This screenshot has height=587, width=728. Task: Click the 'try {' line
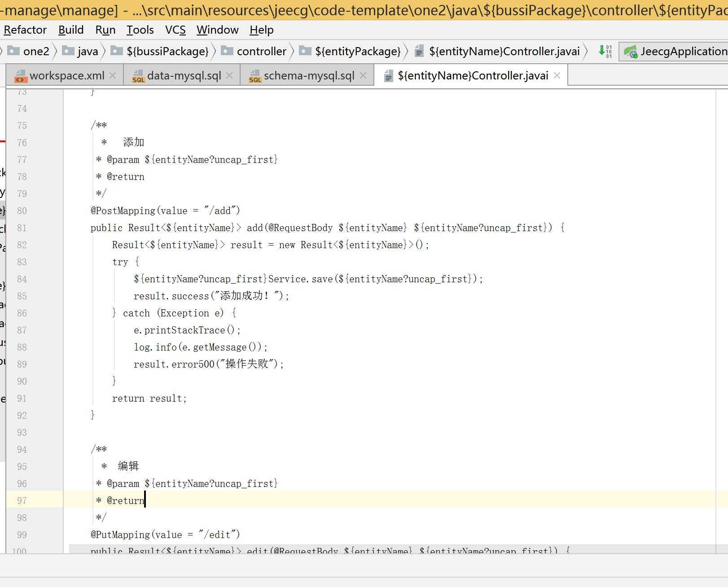(126, 262)
